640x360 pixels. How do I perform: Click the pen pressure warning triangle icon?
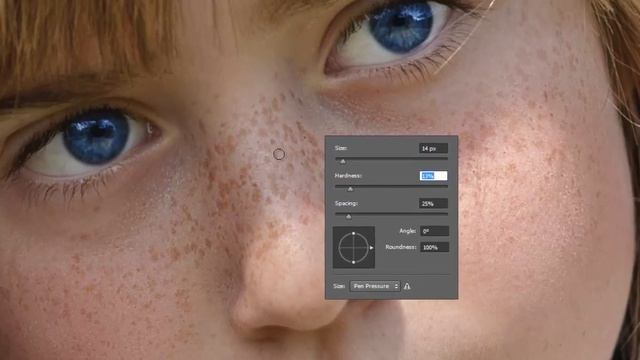[407, 287]
